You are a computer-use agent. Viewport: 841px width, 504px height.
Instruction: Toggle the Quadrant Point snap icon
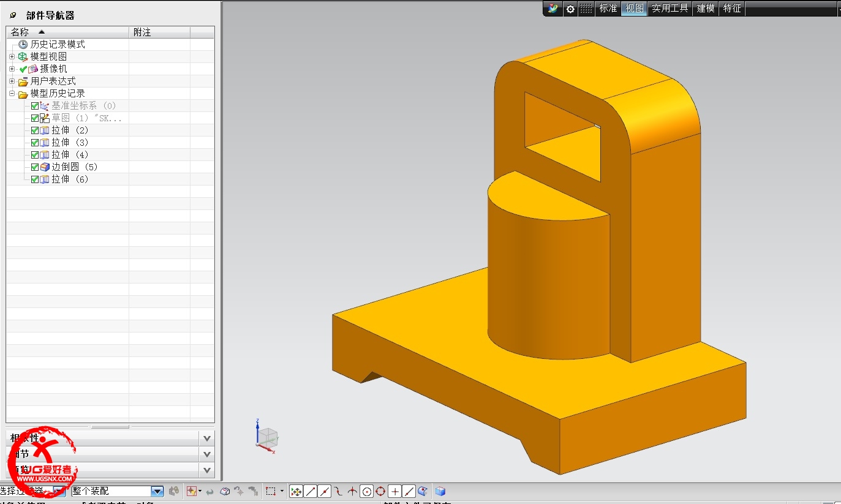[x=380, y=491]
